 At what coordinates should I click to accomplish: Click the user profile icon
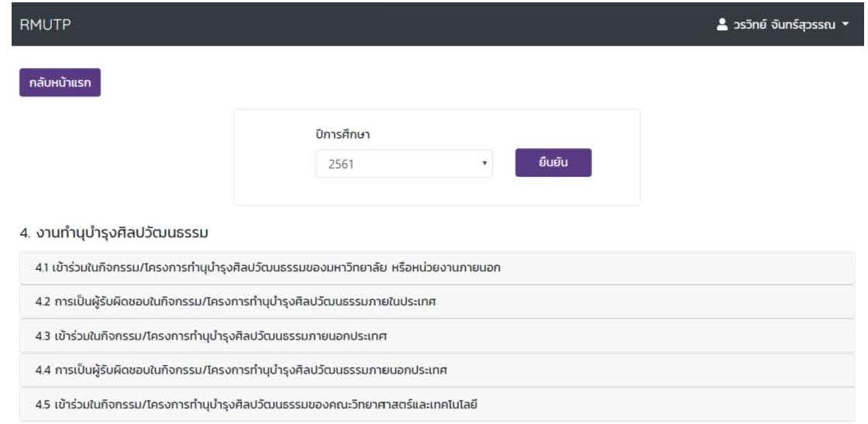[721, 25]
